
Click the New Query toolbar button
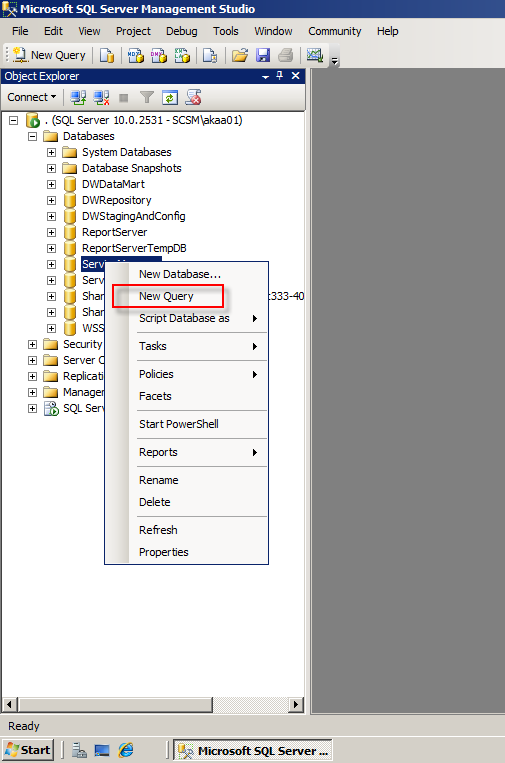49,55
